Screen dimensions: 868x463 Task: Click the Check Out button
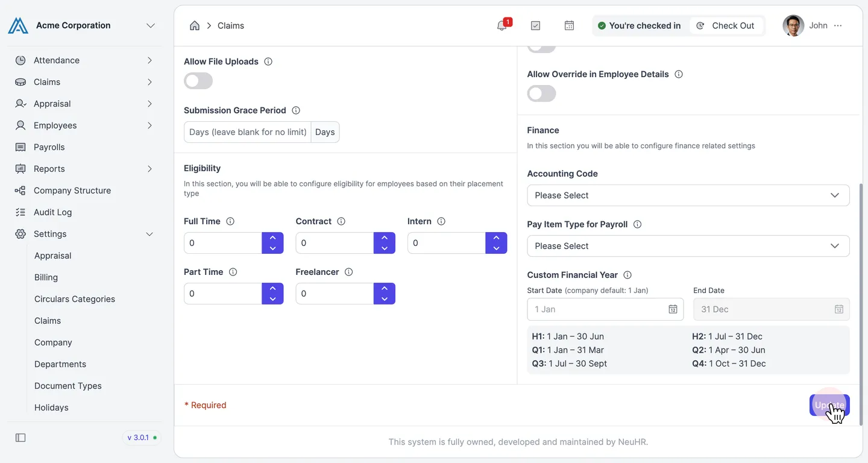pyautogui.click(x=726, y=25)
